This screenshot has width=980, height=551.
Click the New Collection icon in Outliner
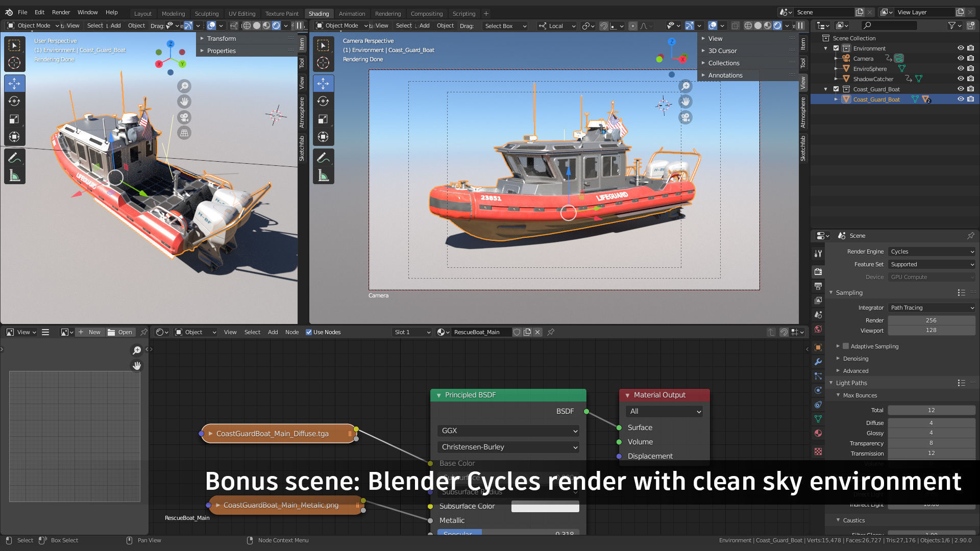[971, 26]
